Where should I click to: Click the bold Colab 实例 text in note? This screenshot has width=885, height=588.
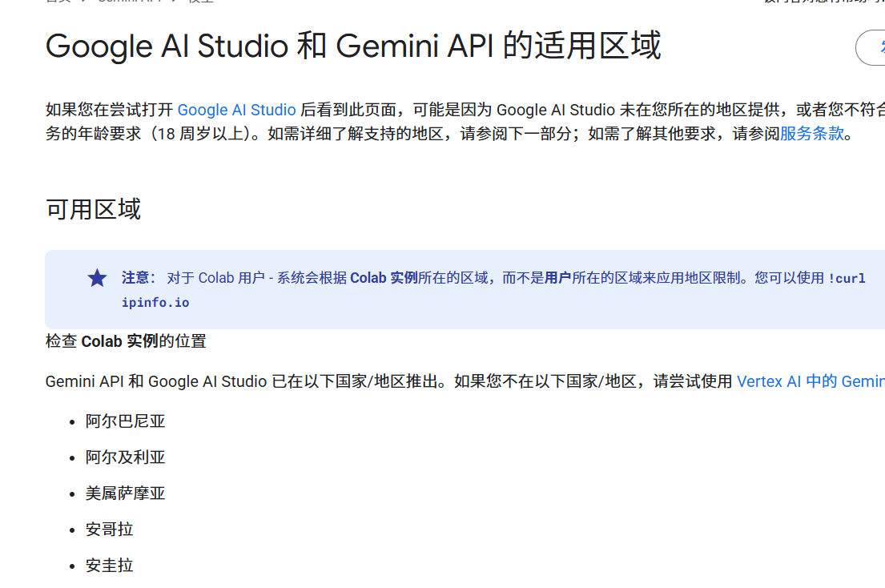tap(384, 278)
